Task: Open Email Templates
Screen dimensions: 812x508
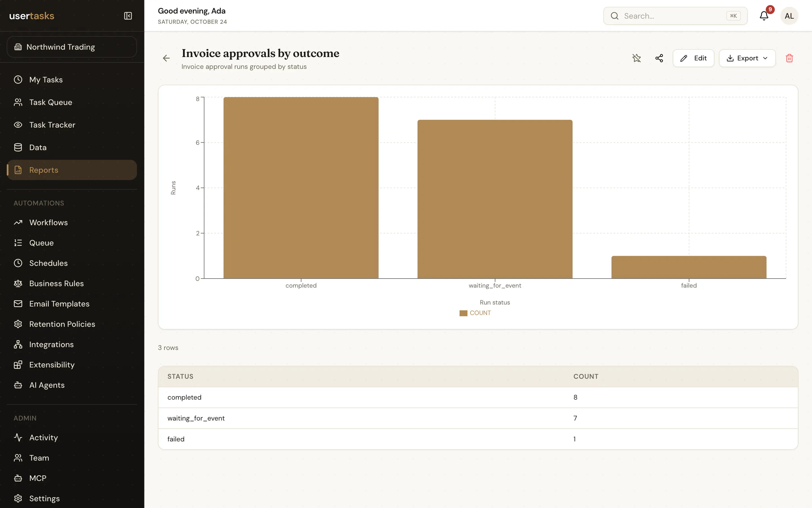Action: point(72,304)
